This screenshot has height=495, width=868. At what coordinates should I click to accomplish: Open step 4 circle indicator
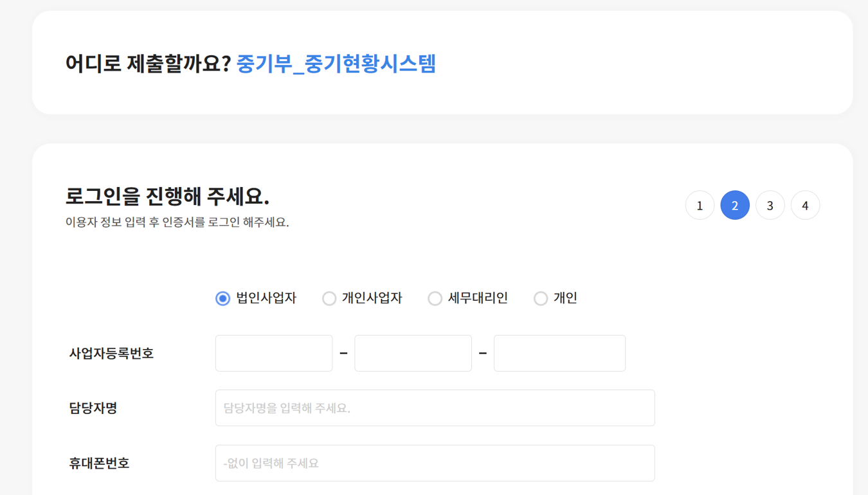pyautogui.click(x=805, y=206)
